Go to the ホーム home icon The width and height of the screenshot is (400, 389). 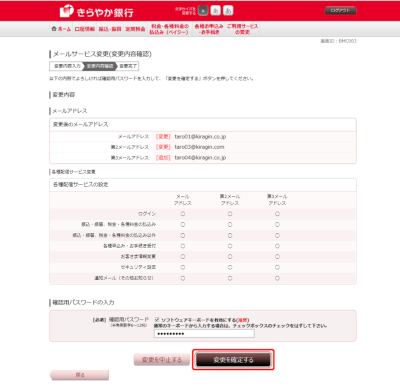click(x=61, y=29)
